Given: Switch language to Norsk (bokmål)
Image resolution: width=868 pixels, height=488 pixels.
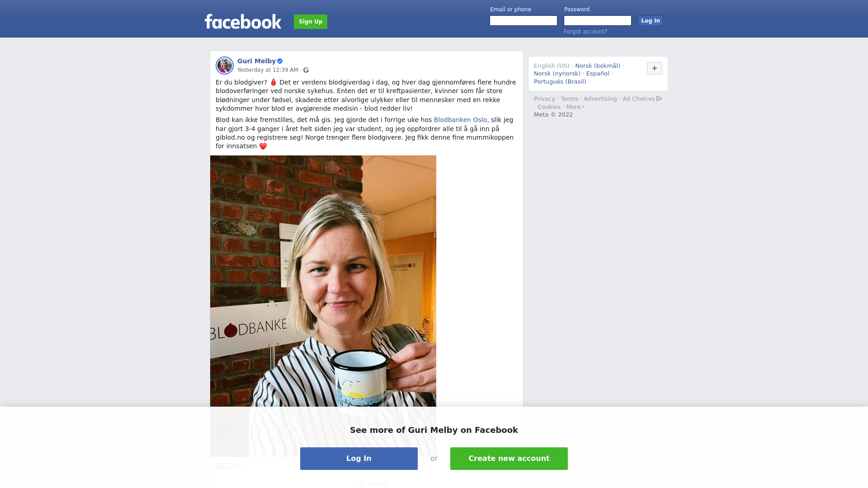Looking at the screenshot, I should pyautogui.click(x=598, y=66).
